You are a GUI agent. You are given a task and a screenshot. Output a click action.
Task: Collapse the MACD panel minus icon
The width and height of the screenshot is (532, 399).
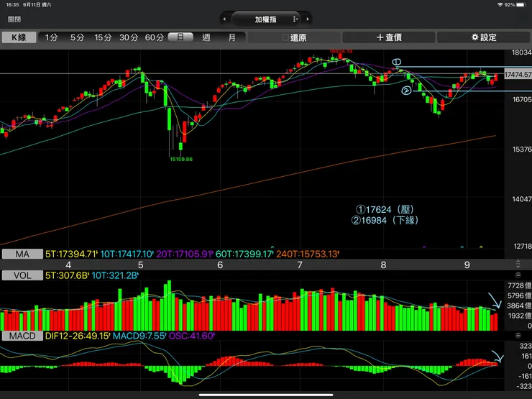(518, 336)
